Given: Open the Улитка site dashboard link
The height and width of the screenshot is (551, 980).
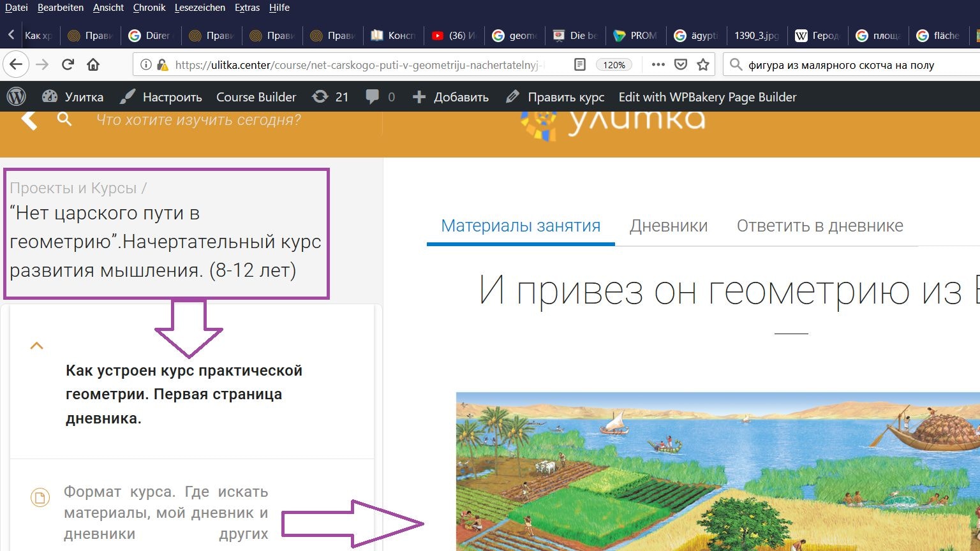Looking at the screenshot, I should coord(73,97).
